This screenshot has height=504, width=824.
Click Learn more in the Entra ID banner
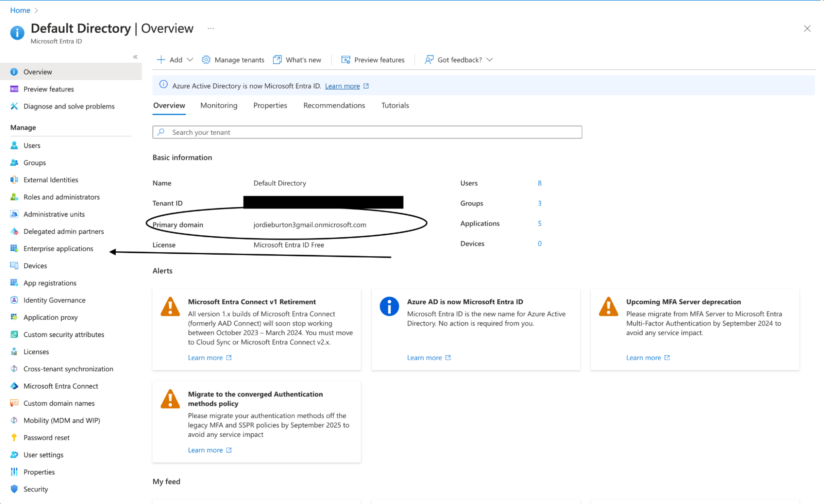tap(342, 86)
